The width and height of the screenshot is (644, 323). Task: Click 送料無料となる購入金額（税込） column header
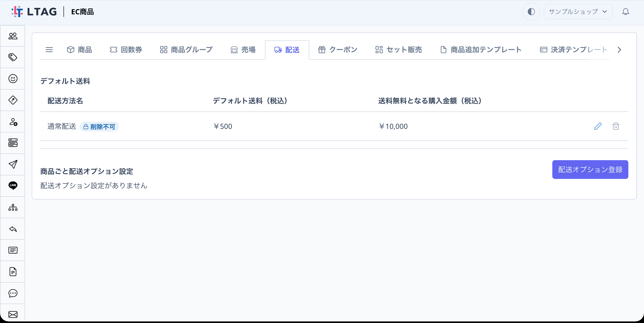pos(430,101)
